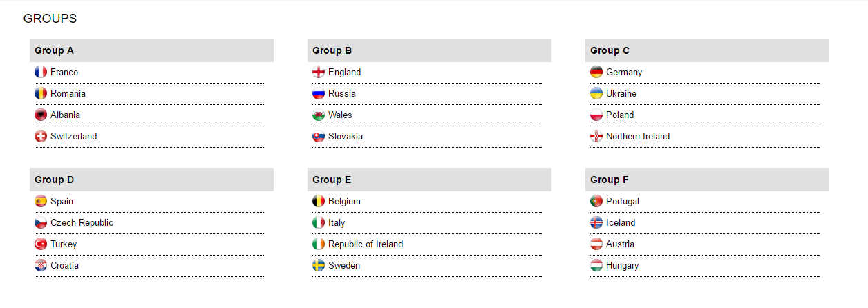The height and width of the screenshot is (308, 868).
Task: Open the Ukraine team link
Action: [x=621, y=93]
